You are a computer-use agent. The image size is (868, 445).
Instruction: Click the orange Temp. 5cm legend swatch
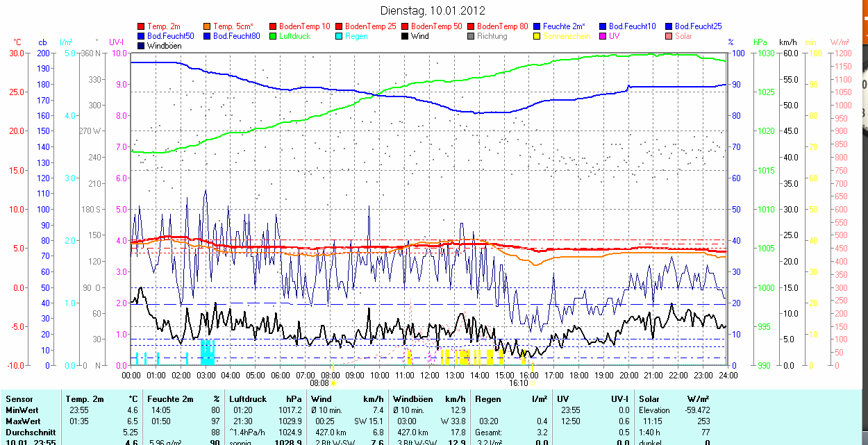pos(208,26)
